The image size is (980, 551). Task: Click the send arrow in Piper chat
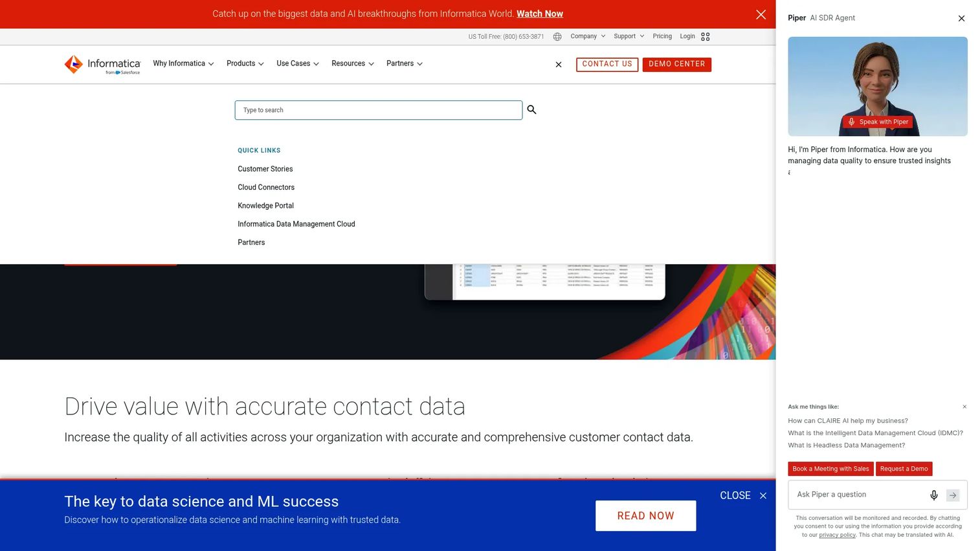click(953, 495)
